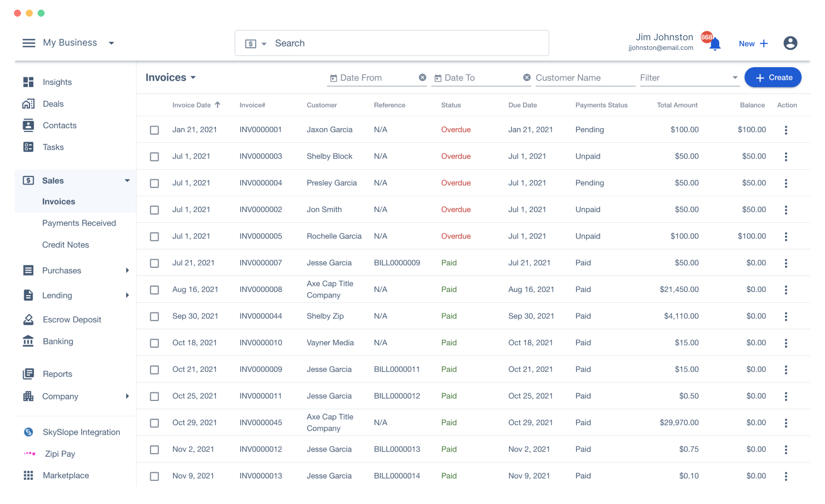Click the notification bell icon
This screenshot has width=825, height=504.
tap(715, 45)
